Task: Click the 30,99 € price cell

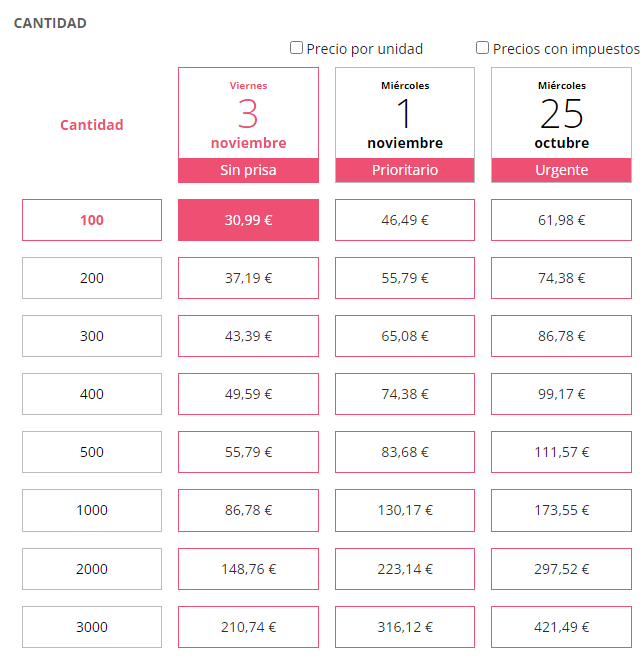Action: (248, 220)
